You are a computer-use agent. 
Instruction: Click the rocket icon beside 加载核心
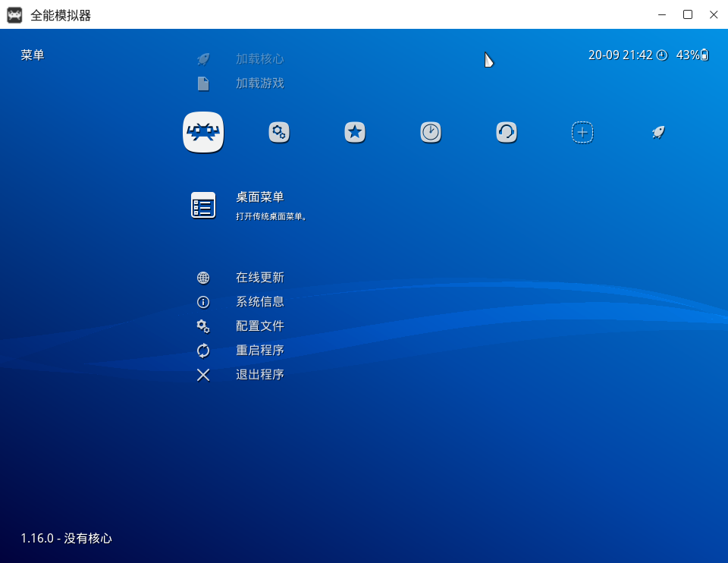pyautogui.click(x=203, y=58)
